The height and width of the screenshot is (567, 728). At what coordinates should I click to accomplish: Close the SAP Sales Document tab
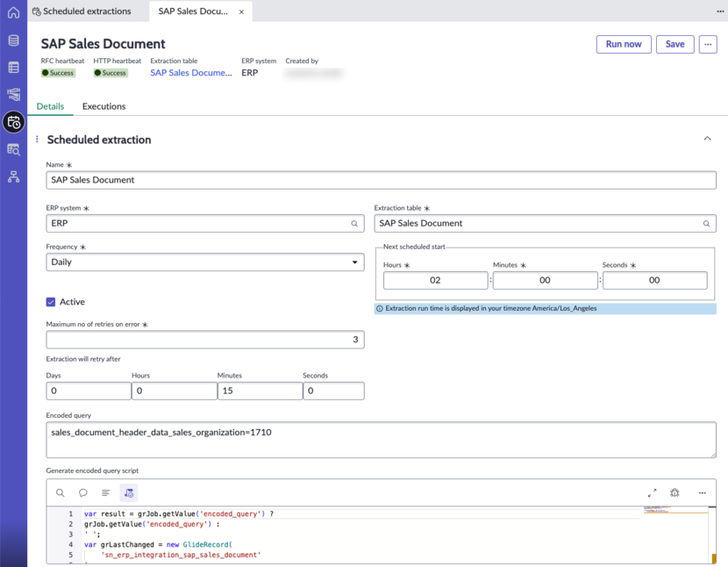coord(241,12)
